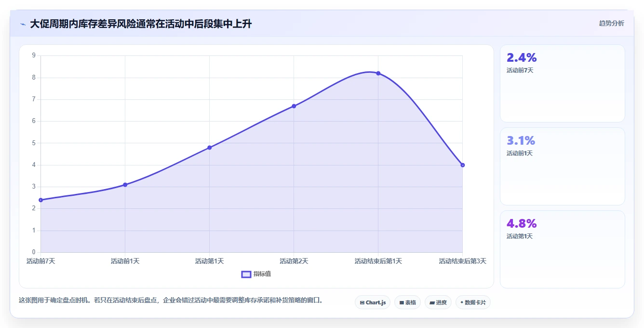Click x-axis label 活动结束后第1天
The height and width of the screenshot is (328, 644).
[x=378, y=261]
